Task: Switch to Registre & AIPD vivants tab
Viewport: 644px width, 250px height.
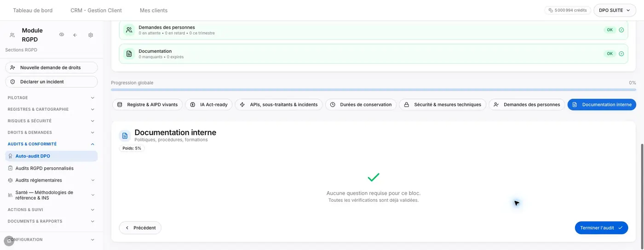Action: point(148,105)
